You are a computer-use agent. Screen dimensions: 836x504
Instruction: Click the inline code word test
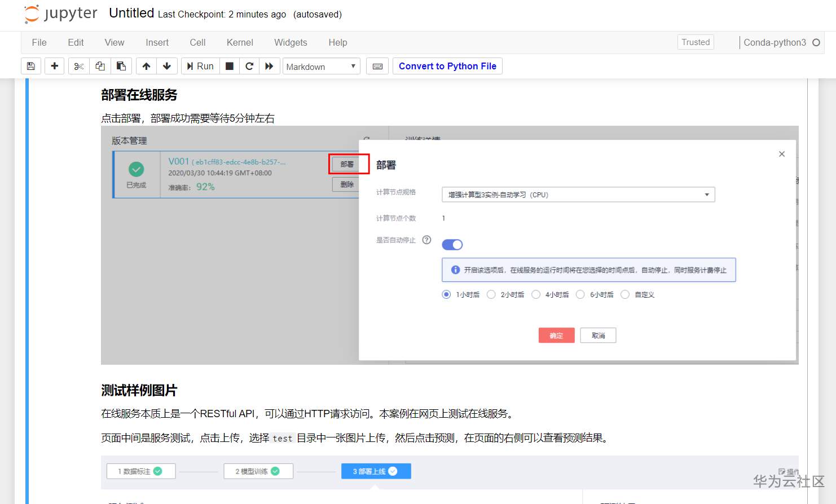(283, 438)
